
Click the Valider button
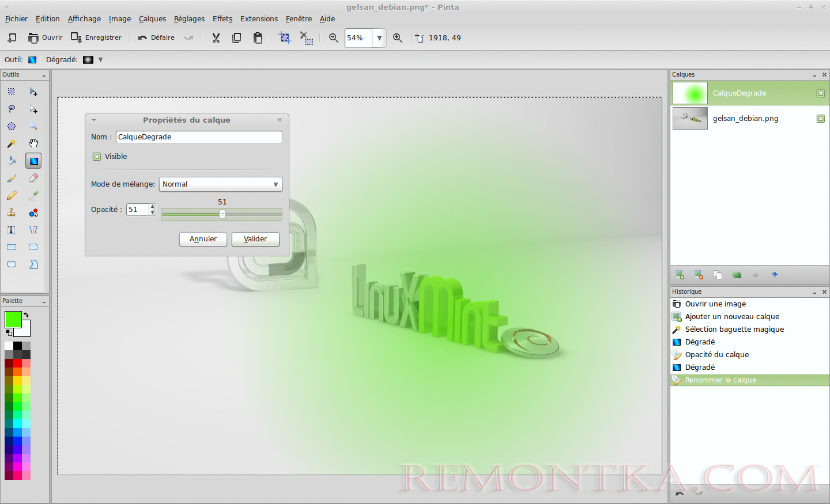point(255,239)
